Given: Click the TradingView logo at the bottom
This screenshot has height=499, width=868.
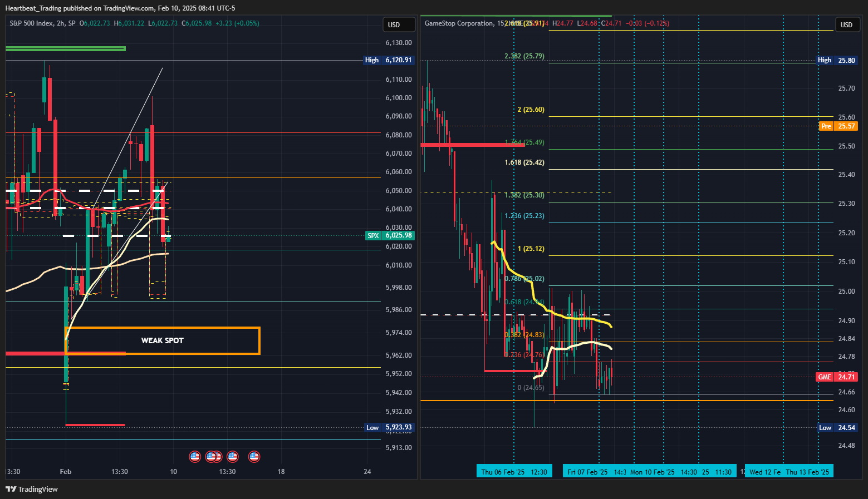Looking at the screenshot, I should [x=32, y=489].
